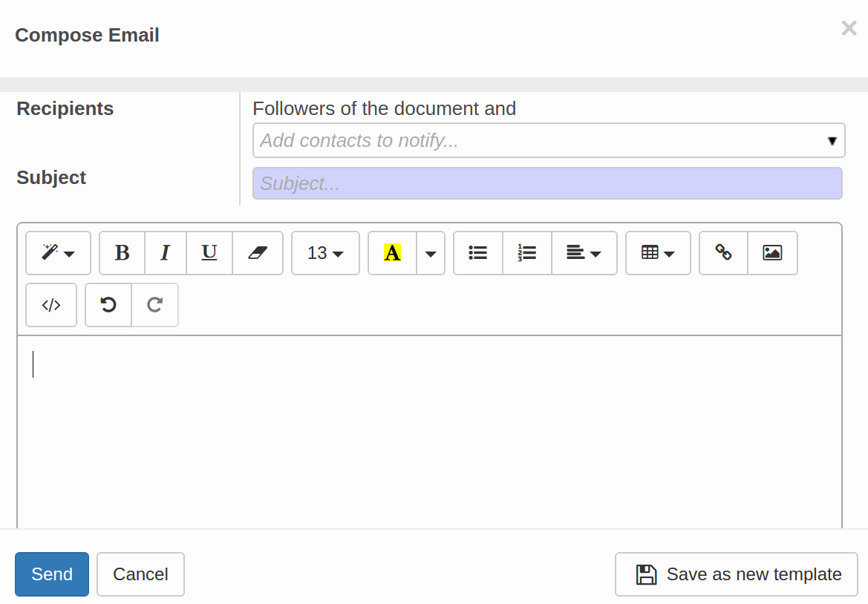
Task: Click inside the email body editor
Action: pyautogui.click(x=430, y=431)
